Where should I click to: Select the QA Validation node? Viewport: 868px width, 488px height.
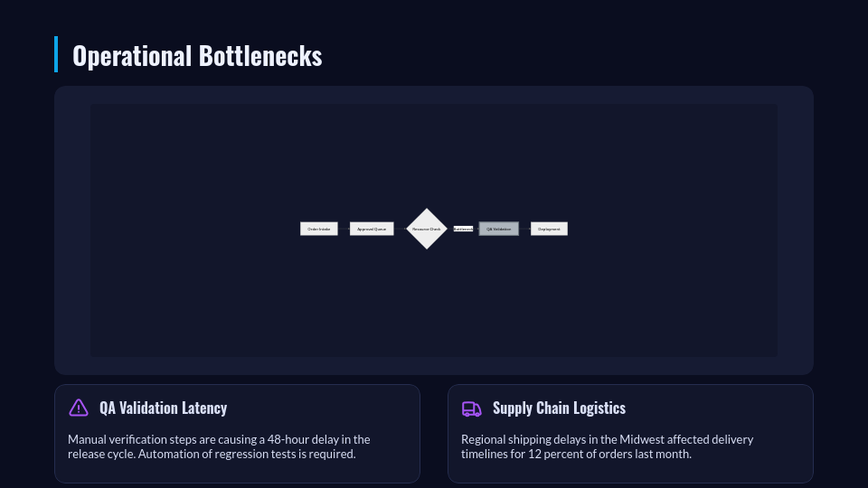point(499,229)
